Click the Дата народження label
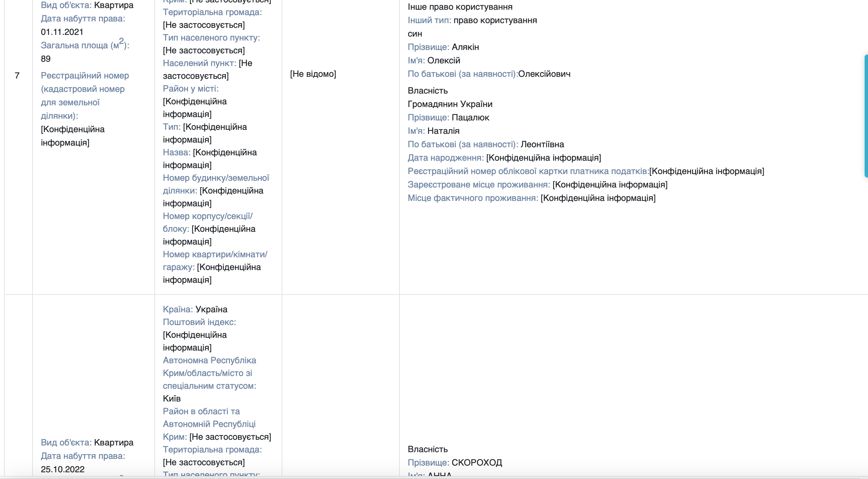This screenshot has height=479, width=868. (x=445, y=158)
